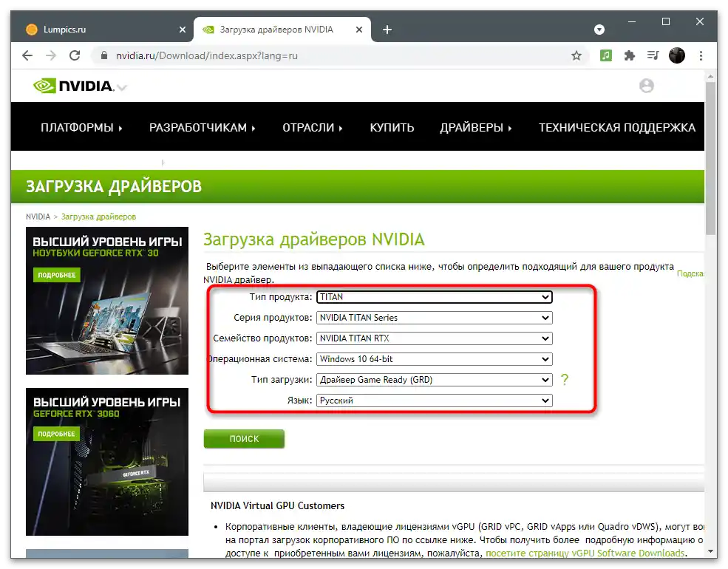This screenshot has height=569, width=728.
Task: Go back to the previous page
Action: pyautogui.click(x=27, y=55)
